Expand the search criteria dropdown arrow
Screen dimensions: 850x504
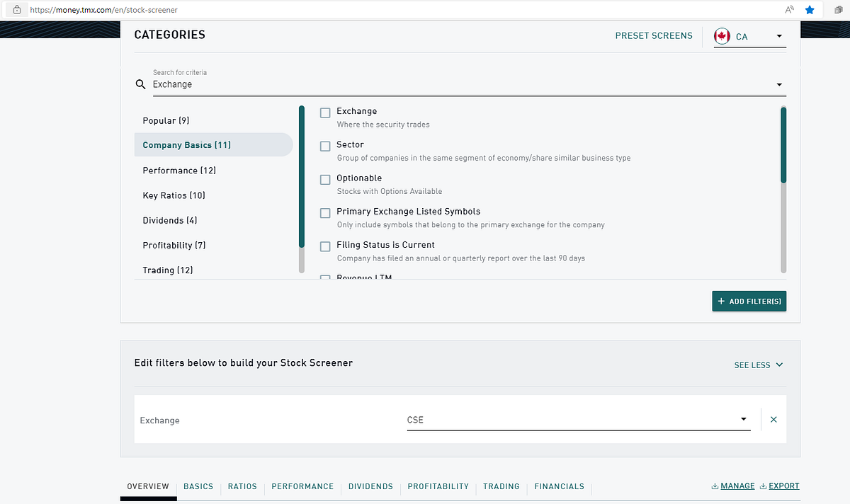779,84
